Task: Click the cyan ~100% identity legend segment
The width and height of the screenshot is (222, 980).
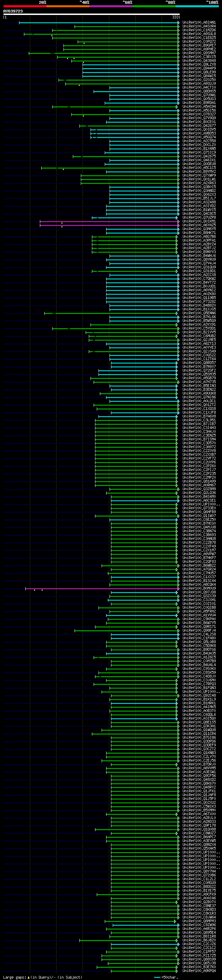Action: pyautogui.click(x=197, y=6)
